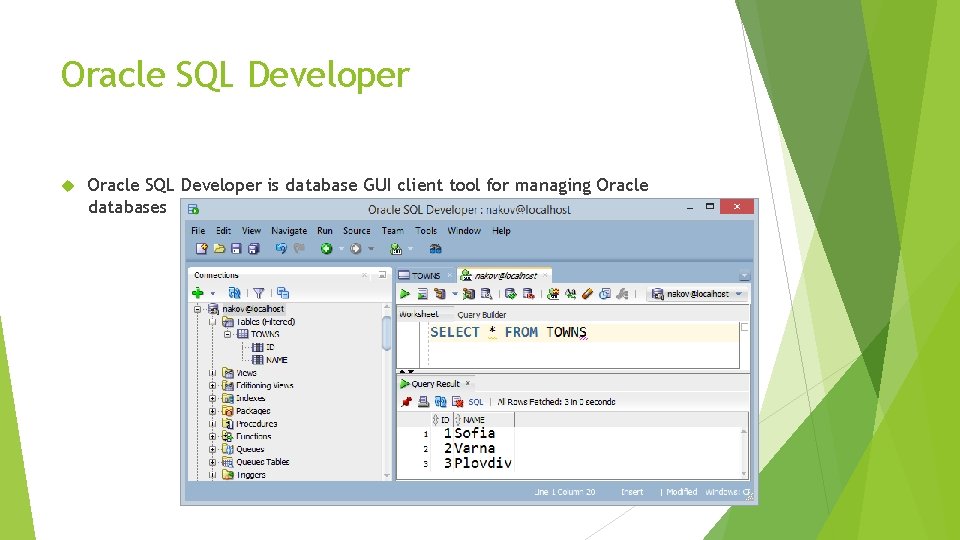Click the Commit icon

[511, 294]
